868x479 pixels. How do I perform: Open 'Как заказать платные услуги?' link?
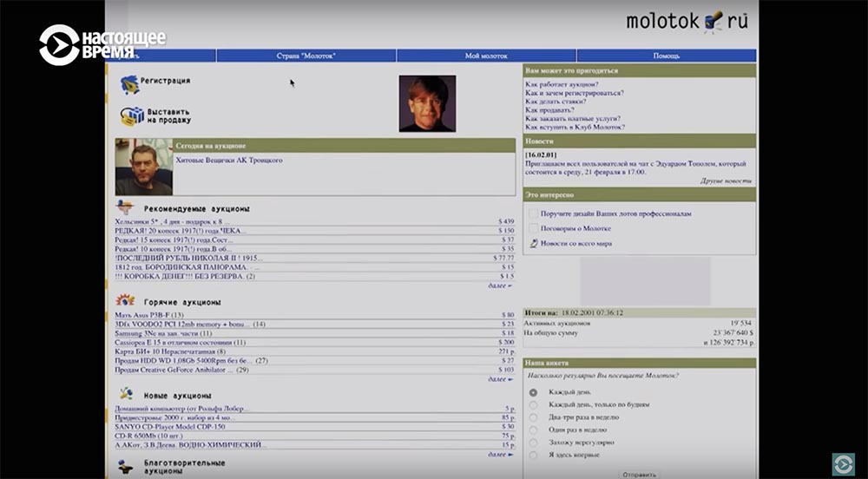(572, 118)
